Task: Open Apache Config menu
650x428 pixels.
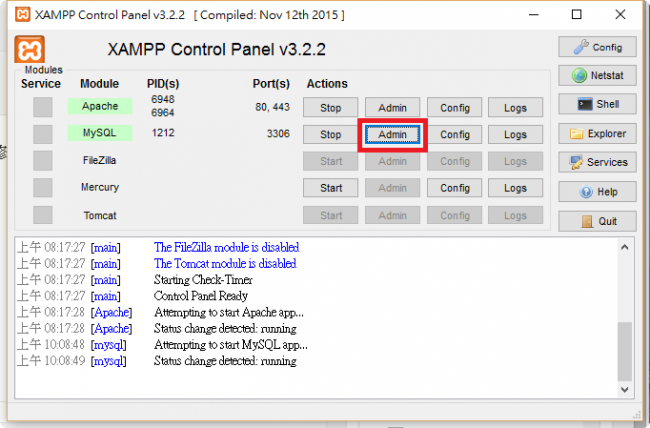Action: tap(455, 108)
